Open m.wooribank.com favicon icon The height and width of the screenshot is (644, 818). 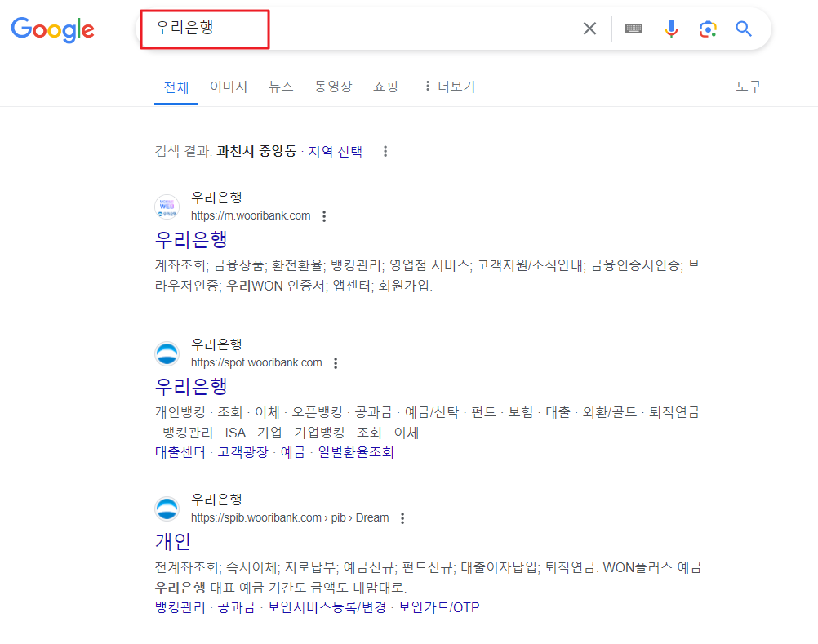(x=167, y=207)
